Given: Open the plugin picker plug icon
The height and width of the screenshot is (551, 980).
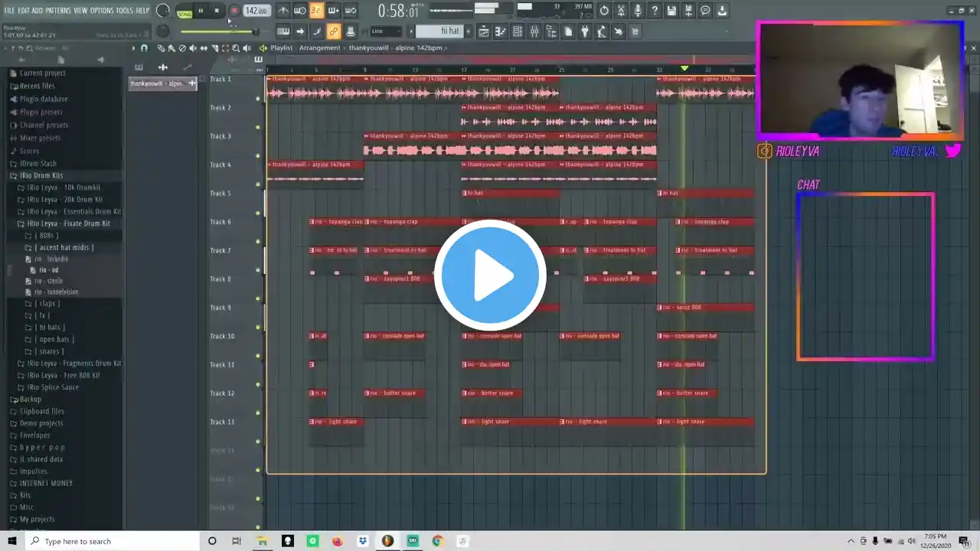Looking at the screenshot, I should pyautogui.click(x=585, y=31).
